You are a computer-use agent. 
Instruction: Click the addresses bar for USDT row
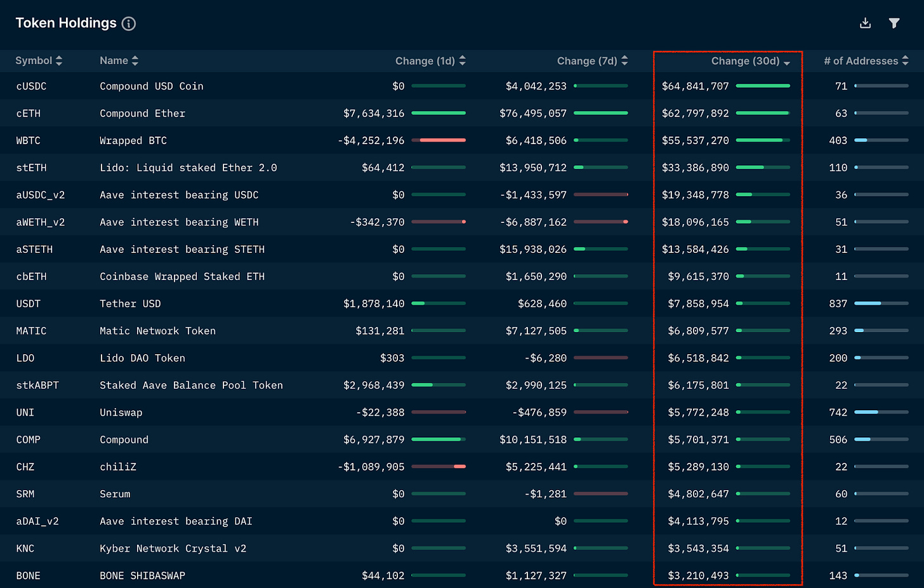pyautogui.click(x=881, y=304)
